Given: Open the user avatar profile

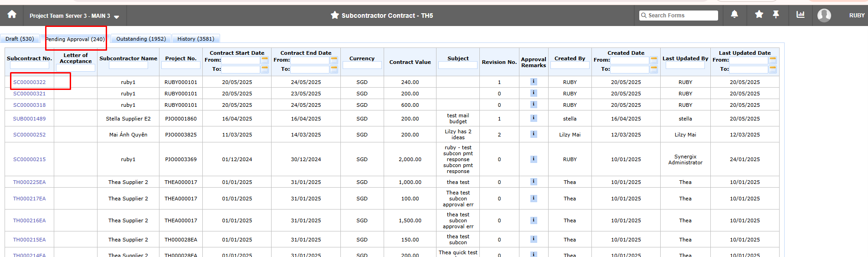Looking at the screenshot, I should [x=824, y=16].
